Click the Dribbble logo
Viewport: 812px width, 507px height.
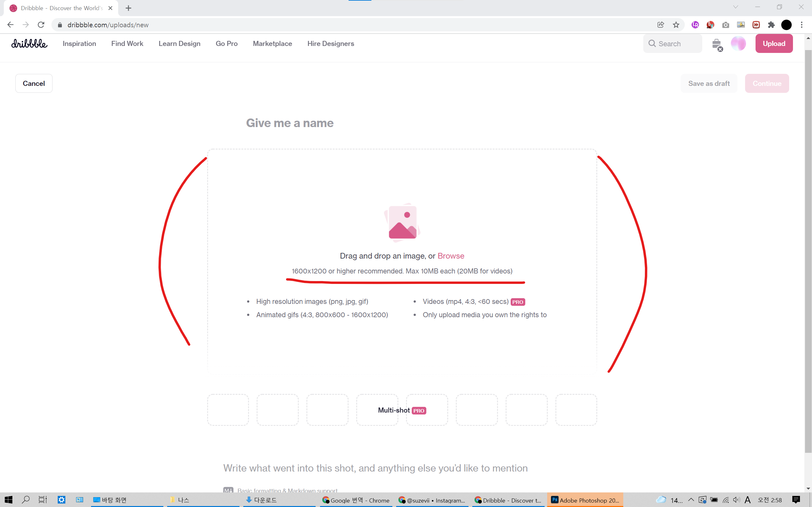tap(29, 44)
